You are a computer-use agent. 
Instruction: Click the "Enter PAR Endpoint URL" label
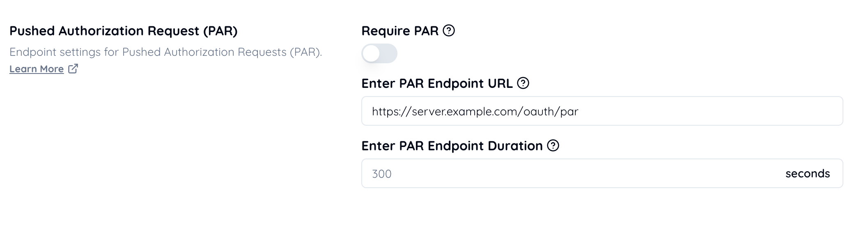436,83
